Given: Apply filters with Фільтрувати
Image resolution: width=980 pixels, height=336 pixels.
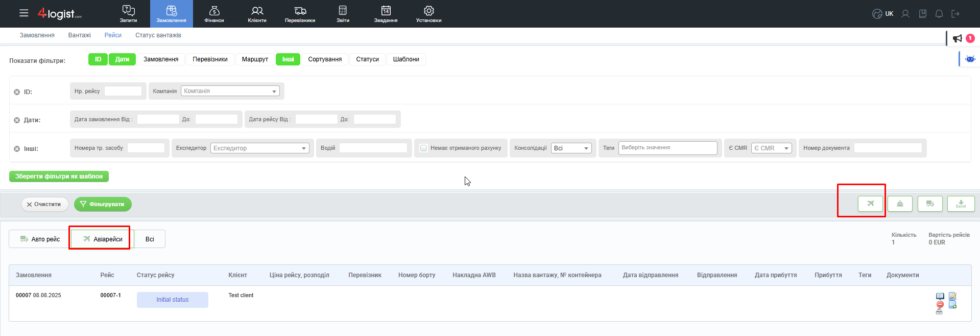Looking at the screenshot, I should (x=103, y=204).
